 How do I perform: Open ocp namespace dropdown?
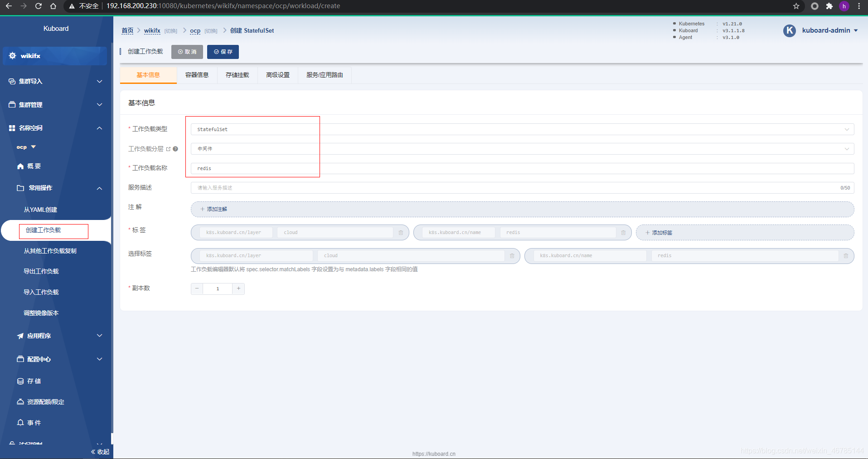point(26,147)
